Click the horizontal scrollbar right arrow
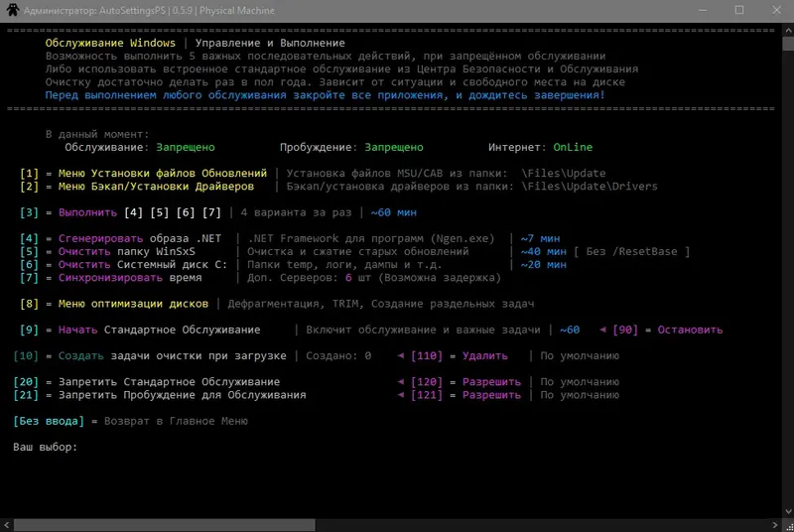Screen dimensions: 794x532 [x=775, y=525]
